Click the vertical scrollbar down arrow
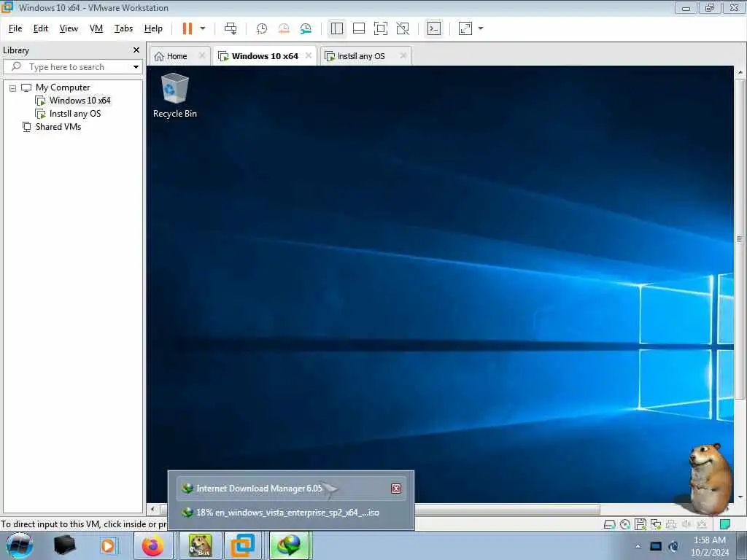Viewport: 747px width, 560px height. coord(740,497)
